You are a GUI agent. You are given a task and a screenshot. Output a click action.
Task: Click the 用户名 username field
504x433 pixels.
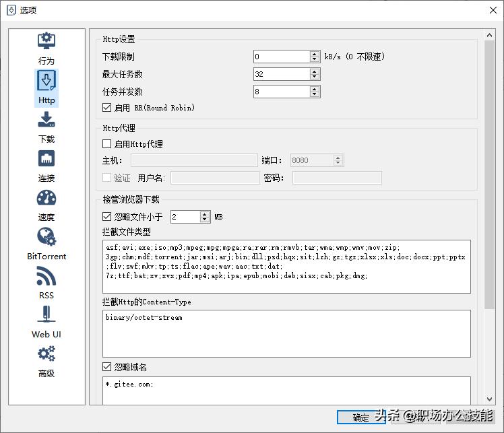point(215,178)
